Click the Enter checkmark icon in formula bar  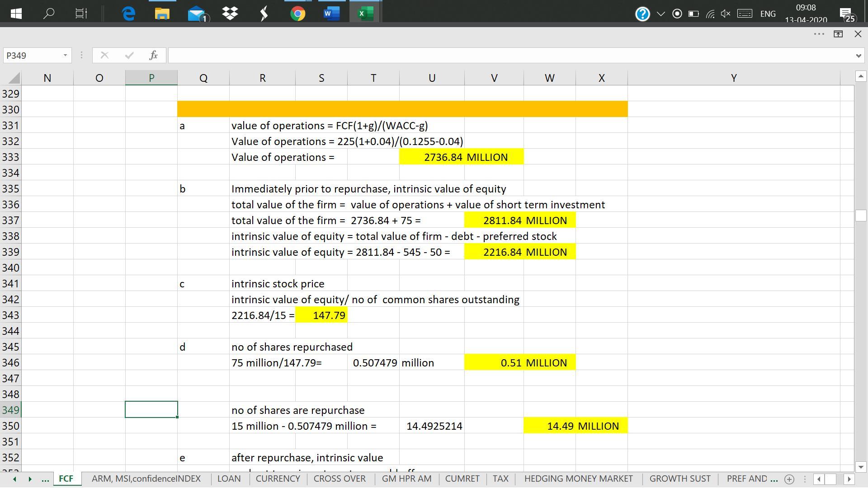pyautogui.click(x=129, y=55)
